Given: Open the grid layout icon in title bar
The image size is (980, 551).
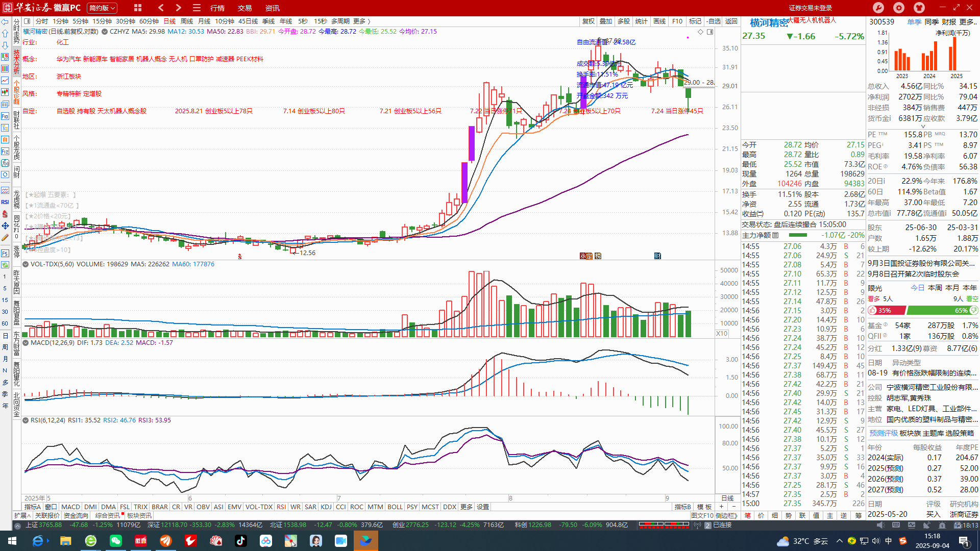Looking at the screenshot, I should click(138, 8).
